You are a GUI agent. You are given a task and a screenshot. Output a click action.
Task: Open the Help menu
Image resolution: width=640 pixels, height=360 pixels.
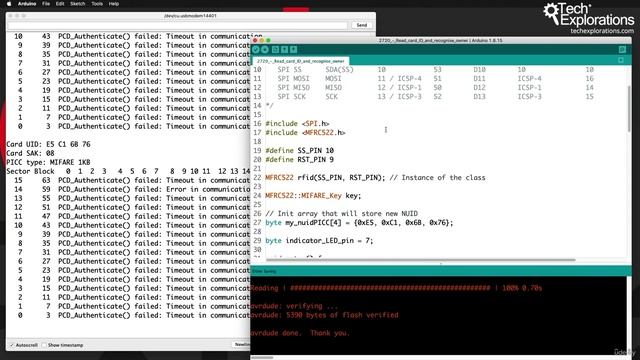pos(114,4)
